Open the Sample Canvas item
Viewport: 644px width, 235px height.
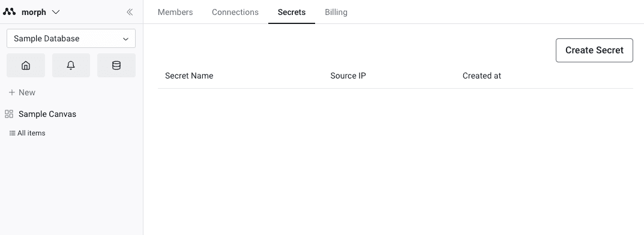pos(47,114)
